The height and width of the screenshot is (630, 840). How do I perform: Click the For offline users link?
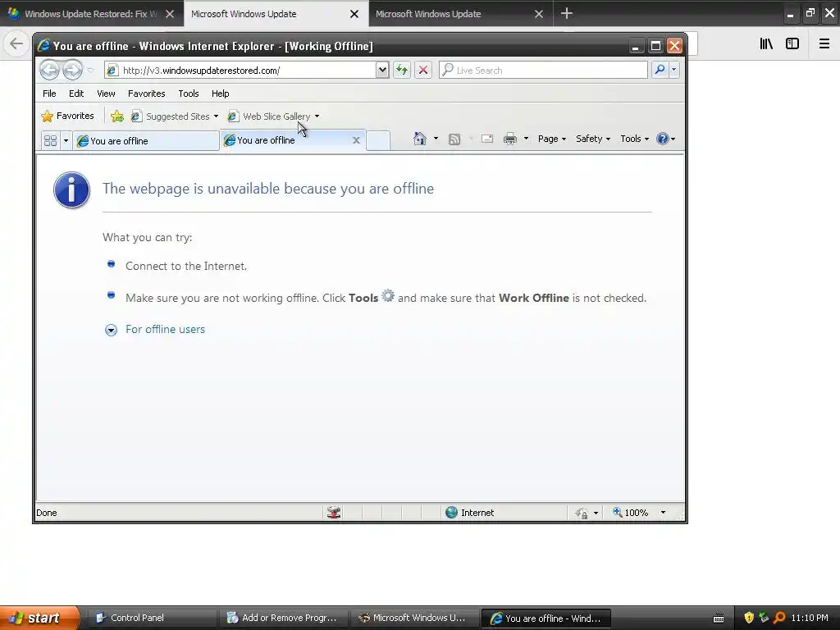point(165,330)
